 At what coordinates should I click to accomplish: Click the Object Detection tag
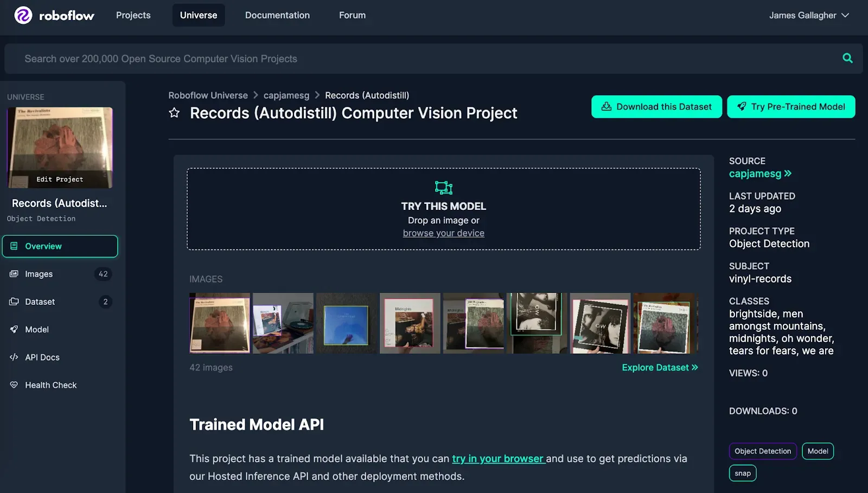[763, 451]
